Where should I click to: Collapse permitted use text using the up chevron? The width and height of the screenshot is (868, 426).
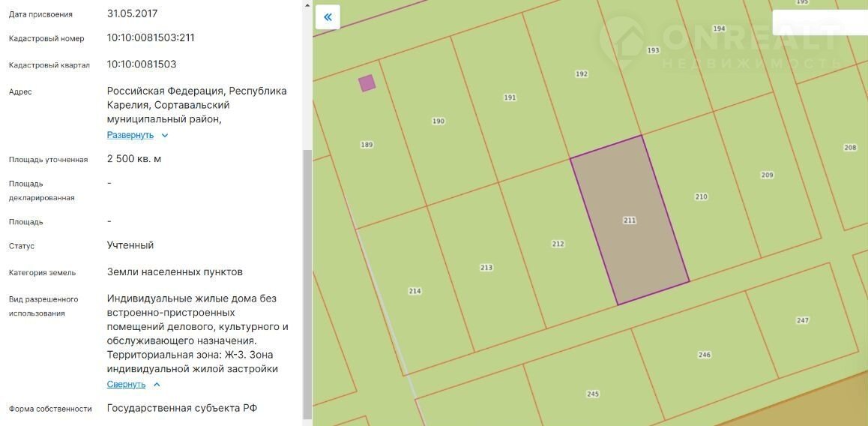pos(157,385)
